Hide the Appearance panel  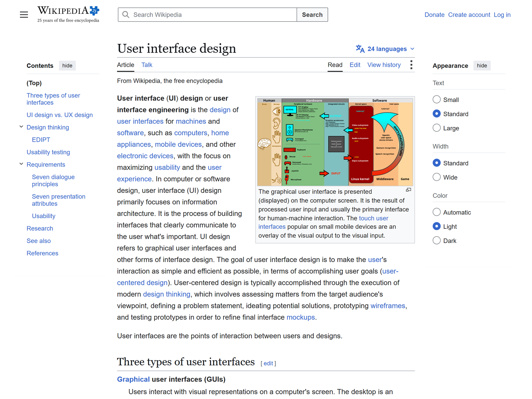coord(482,66)
